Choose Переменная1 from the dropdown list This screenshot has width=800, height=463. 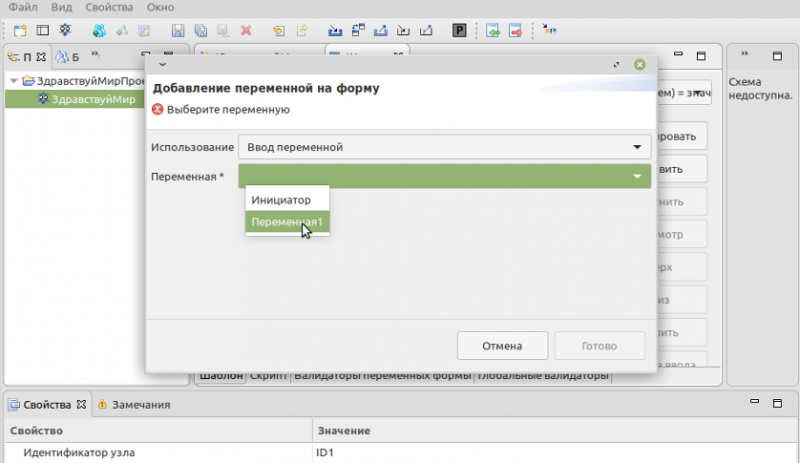(287, 222)
